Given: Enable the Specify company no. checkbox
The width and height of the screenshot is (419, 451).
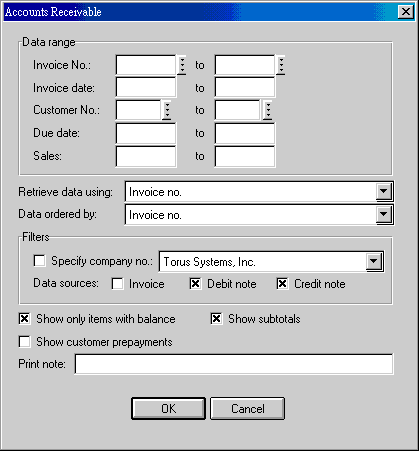Looking at the screenshot, I should (x=40, y=261).
